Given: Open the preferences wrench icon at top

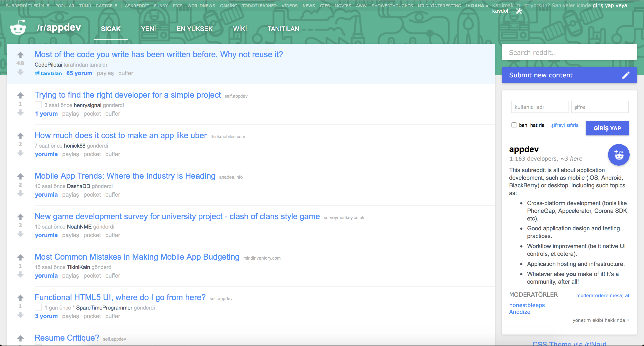Looking at the screenshot, I should pyautogui.click(x=519, y=11).
